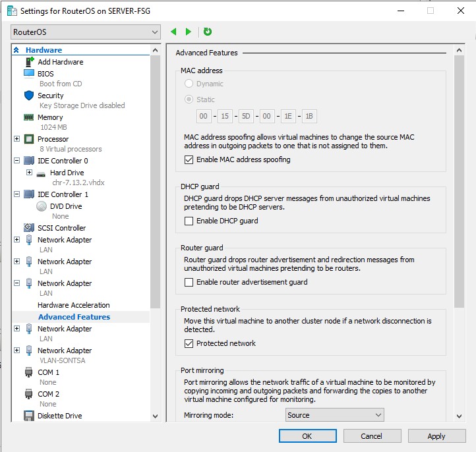Select the COM 2 port icon
This screenshot has height=452, width=476.
pyautogui.click(x=28, y=394)
